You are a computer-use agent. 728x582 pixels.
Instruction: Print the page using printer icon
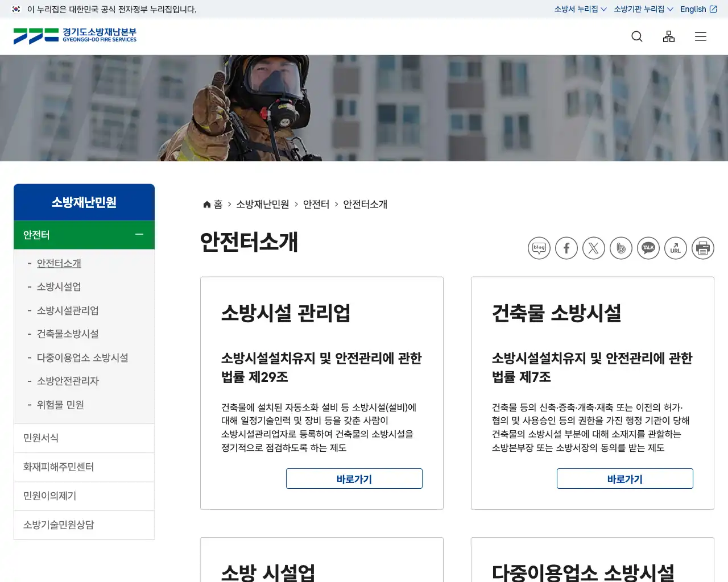coord(703,248)
